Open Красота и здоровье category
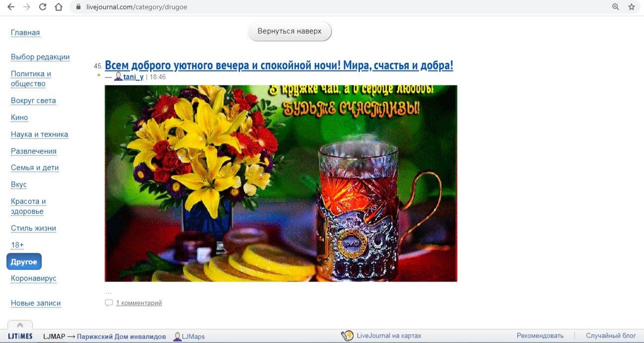644x343 pixels. [x=28, y=206]
